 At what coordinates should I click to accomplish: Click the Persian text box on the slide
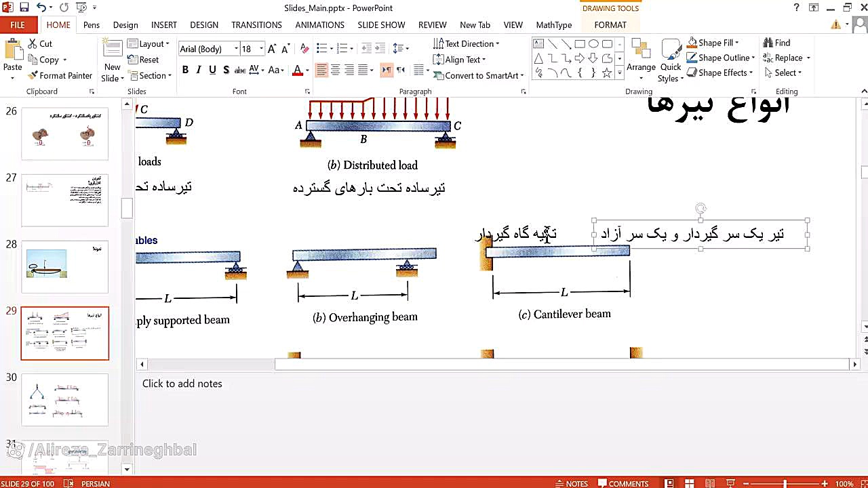coord(701,235)
